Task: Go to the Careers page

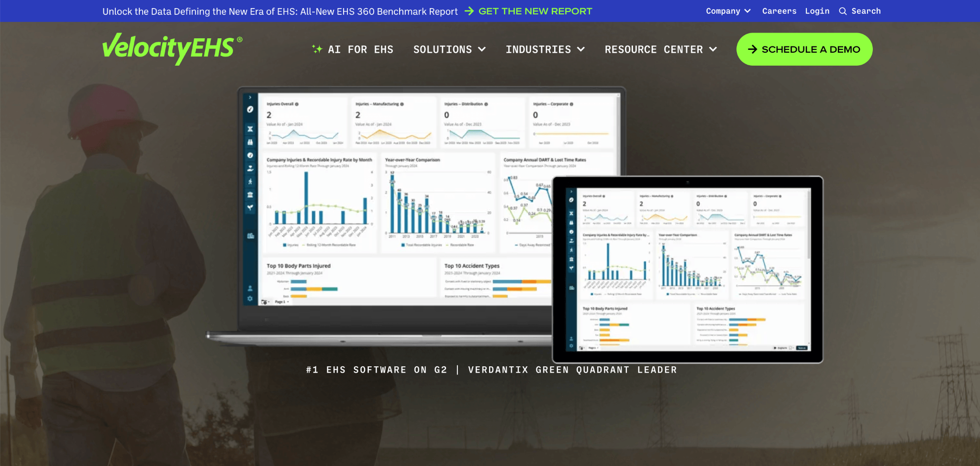Action: coord(779,11)
